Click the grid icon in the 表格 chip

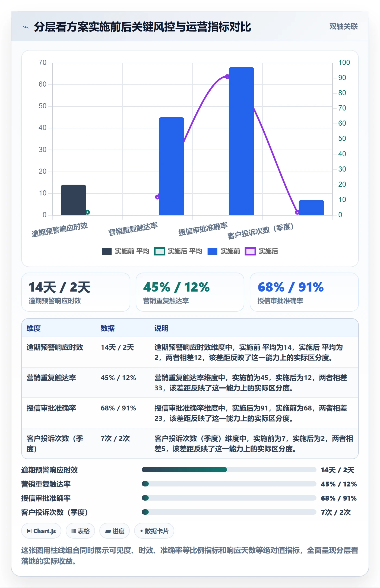[x=74, y=531]
